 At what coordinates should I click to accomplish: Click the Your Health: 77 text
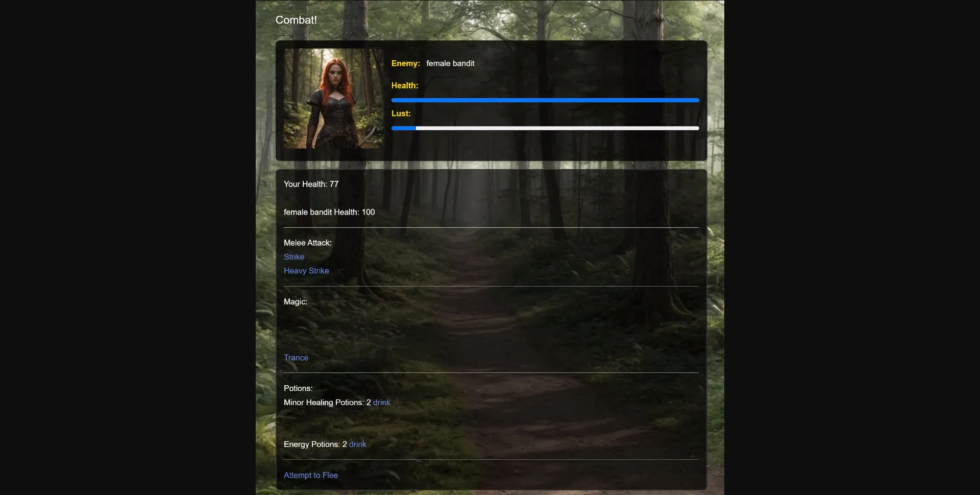click(311, 184)
